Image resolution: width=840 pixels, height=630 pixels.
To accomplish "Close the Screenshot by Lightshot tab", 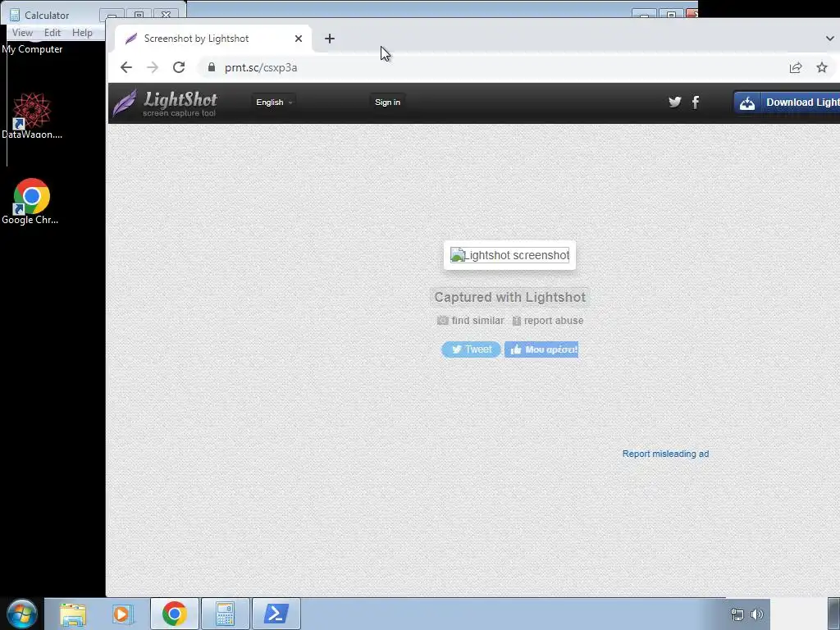I will click(x=299, y=39).
